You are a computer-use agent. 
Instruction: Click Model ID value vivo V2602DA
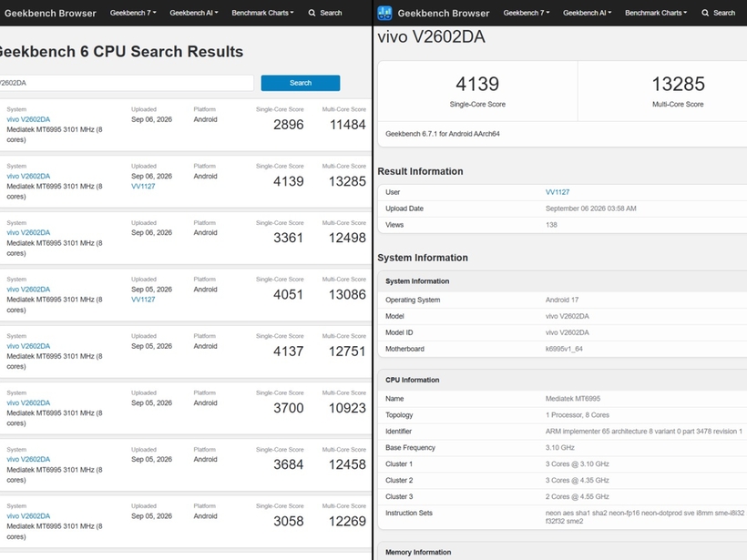[567, 333]
